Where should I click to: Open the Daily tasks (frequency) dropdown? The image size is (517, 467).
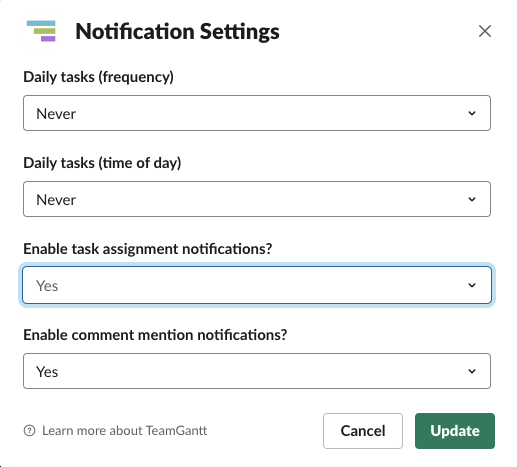[x=257, y=113]
